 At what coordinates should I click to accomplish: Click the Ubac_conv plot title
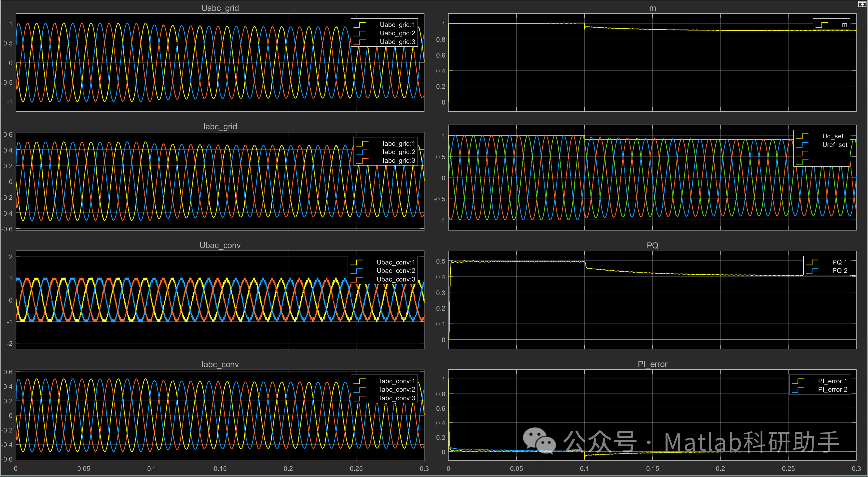(x=220, y=245)
